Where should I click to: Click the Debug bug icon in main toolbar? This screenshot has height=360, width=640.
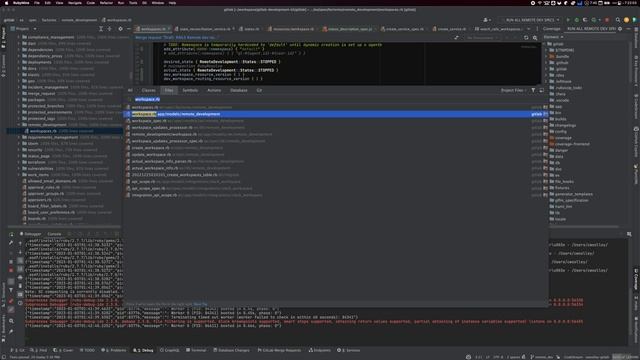[x=576, y=20]
